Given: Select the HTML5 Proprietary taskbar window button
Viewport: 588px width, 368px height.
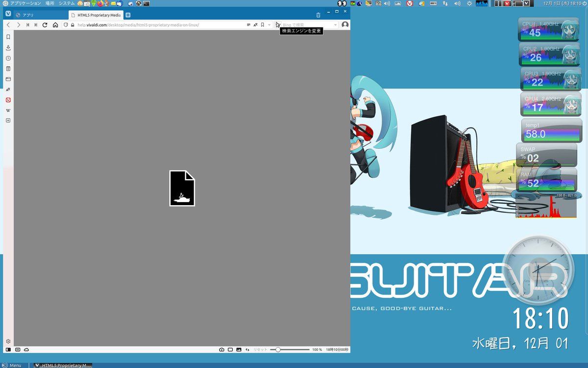Looking at the screenshot, I should point(62,365).
